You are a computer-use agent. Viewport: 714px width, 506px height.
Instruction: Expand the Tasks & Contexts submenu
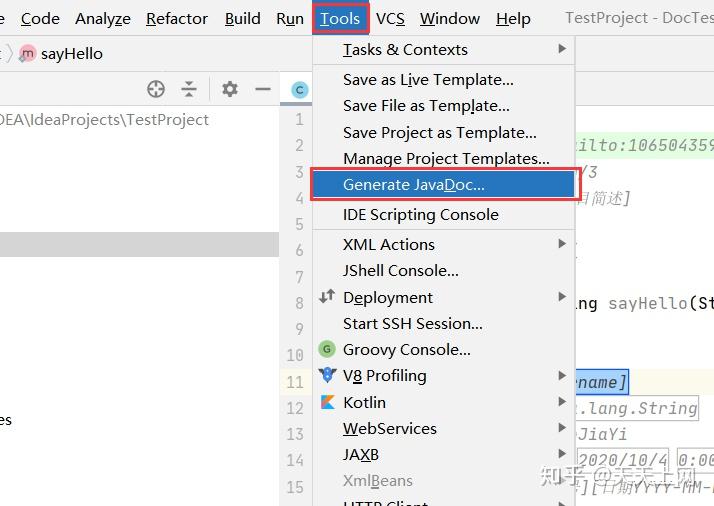[x=562, y=49]
